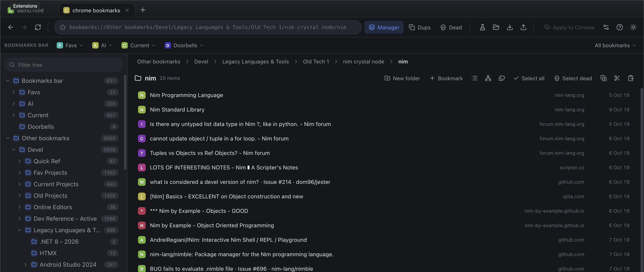Click Select all button

tap(529, 78)
